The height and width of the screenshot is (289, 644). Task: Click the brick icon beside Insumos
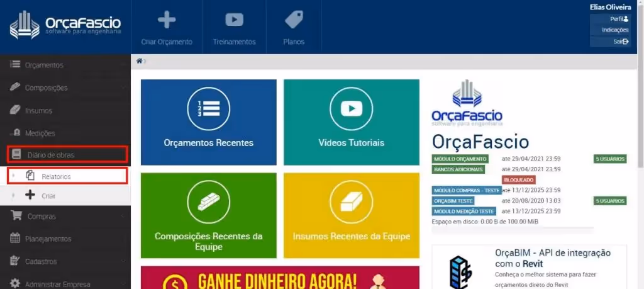15,110
